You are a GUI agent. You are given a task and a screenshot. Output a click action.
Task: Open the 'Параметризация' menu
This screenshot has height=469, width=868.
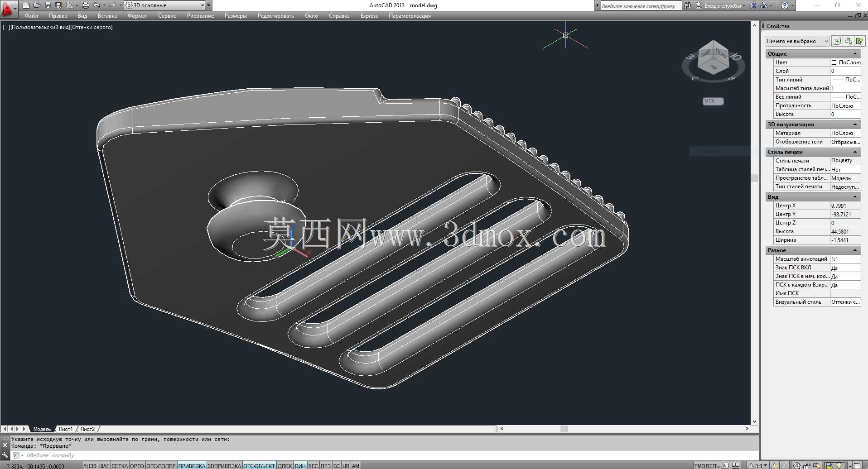point(410,16)
